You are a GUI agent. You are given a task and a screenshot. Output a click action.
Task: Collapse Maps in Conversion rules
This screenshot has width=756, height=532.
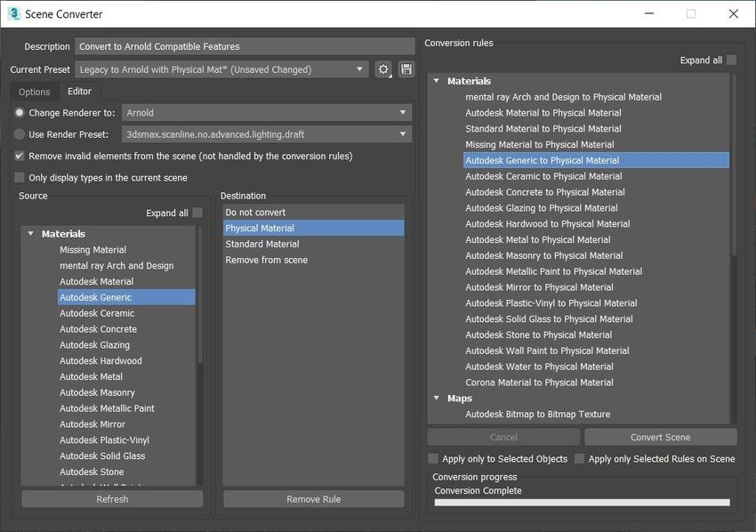coord(437,398)
